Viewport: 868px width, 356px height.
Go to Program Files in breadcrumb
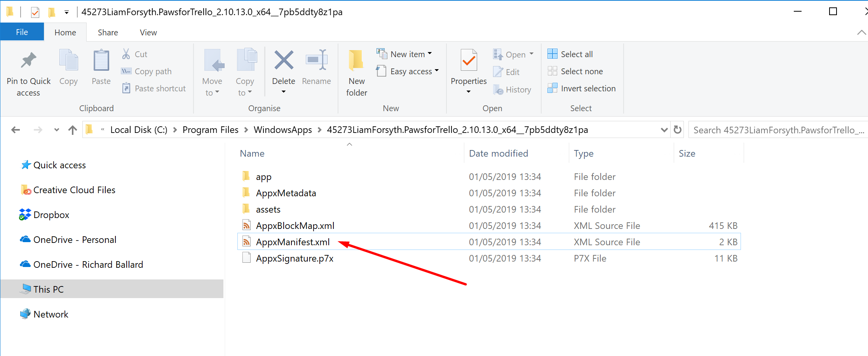point(211,130)
